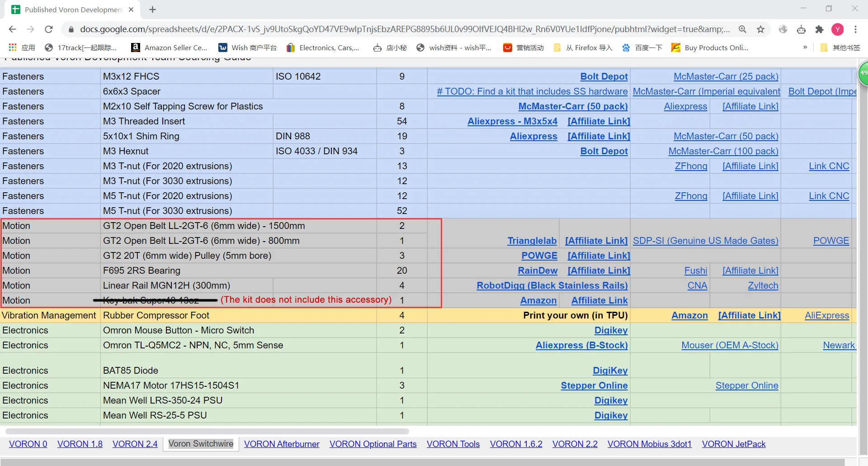The image size is (868, 466).
Task: Open the Aliexpress (B-Stock) link
Action: pyautogui.click(x=582, y=345)
